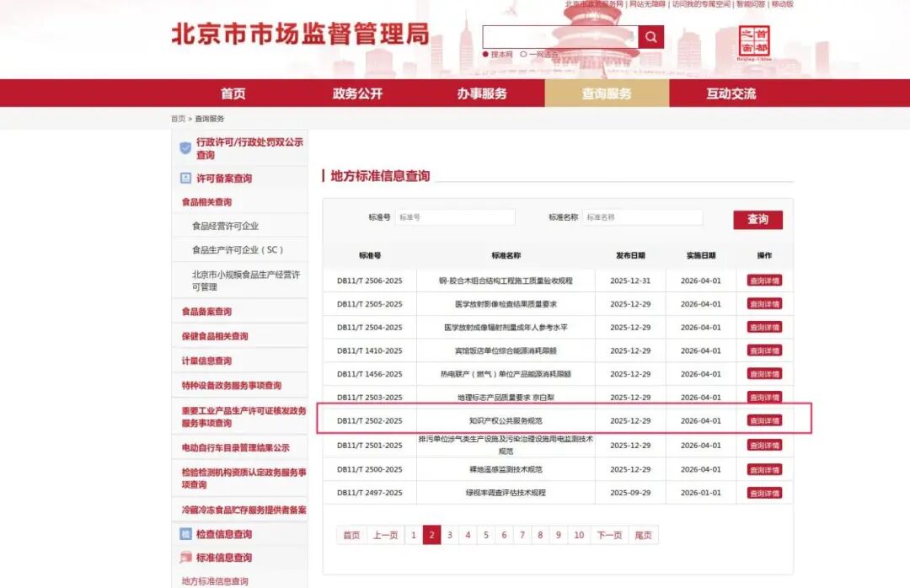Go to page 5 in pagination

(x=486, y=535)
